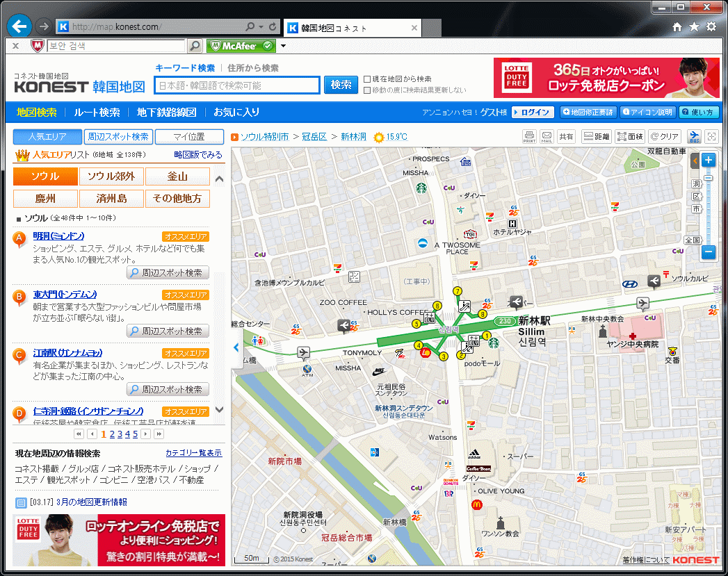Open the 3月の地図更新情報 link
Viewport: 728px width, 576px height.
(x=92, y=502)
